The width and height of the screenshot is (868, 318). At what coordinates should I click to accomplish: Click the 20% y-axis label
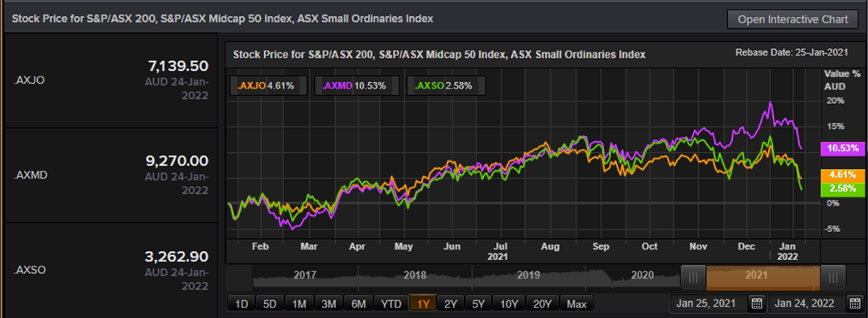pyautogui.click(x=836, y=101)
